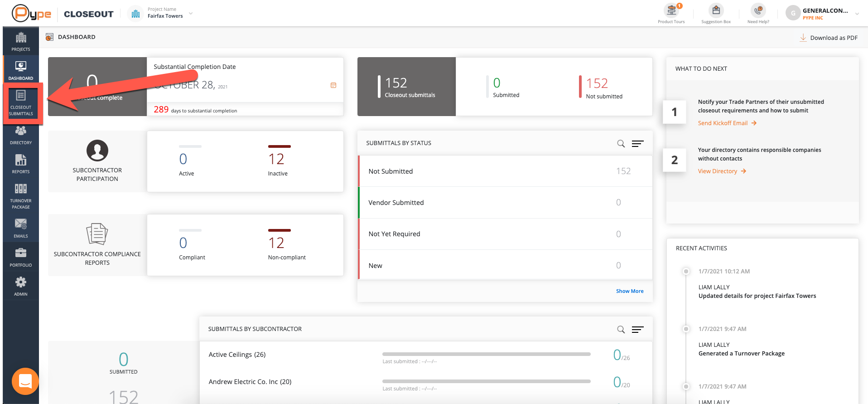
Task: Open the orange chat support bubble
Action: pyautogui.click(x=25, y=381)
